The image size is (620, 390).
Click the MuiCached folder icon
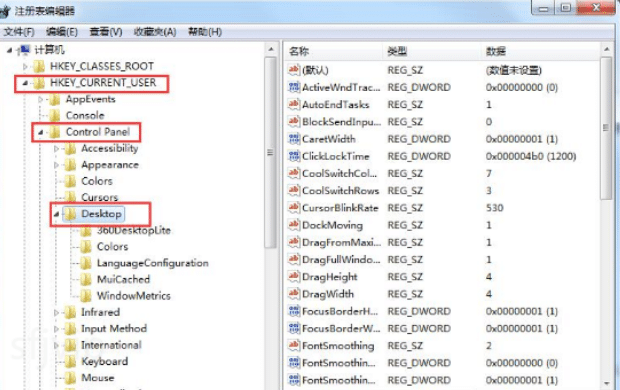click(86, 280)
